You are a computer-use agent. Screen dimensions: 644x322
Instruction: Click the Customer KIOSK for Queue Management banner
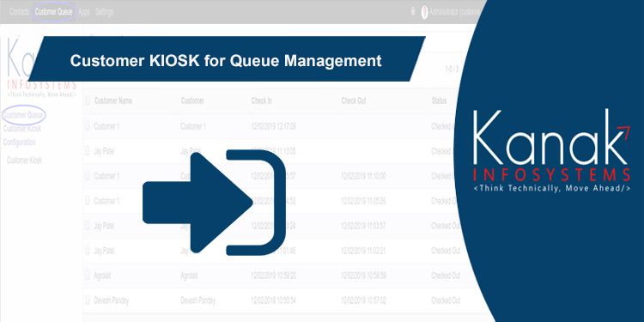point(227,59)
